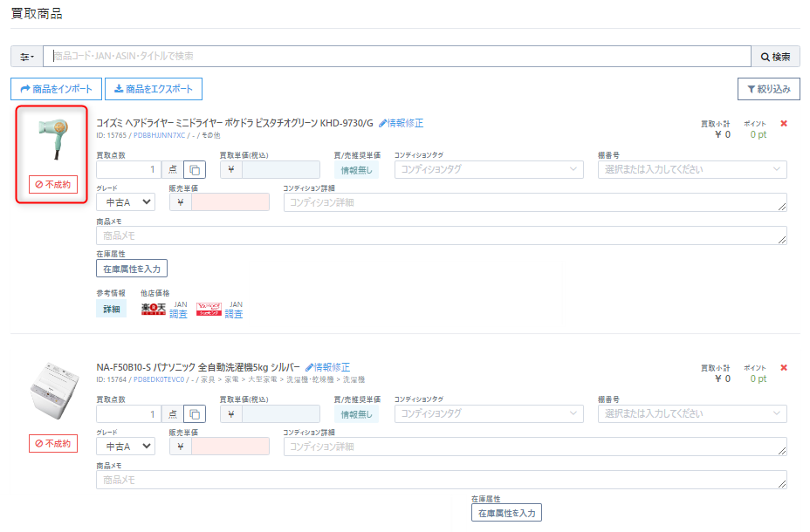Click hair dryer 0 pt points value

pyautogui.click(x=759, y=134)
